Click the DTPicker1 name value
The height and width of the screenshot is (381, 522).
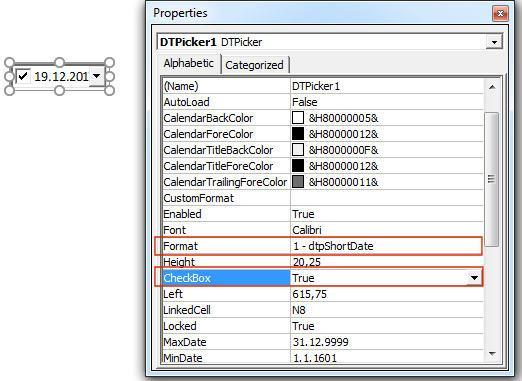click(x=316, y=86)
